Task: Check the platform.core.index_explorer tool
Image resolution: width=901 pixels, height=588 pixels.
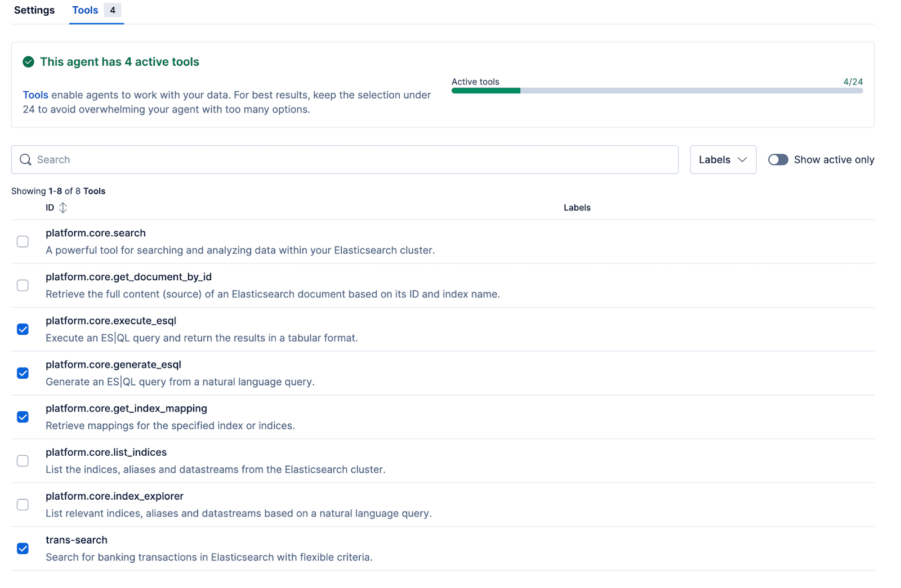Action: pyautogui.click(x=23, y=504)
